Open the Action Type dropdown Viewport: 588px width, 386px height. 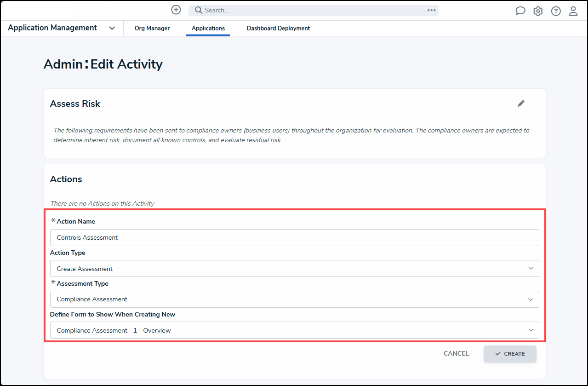click(294, 269)
